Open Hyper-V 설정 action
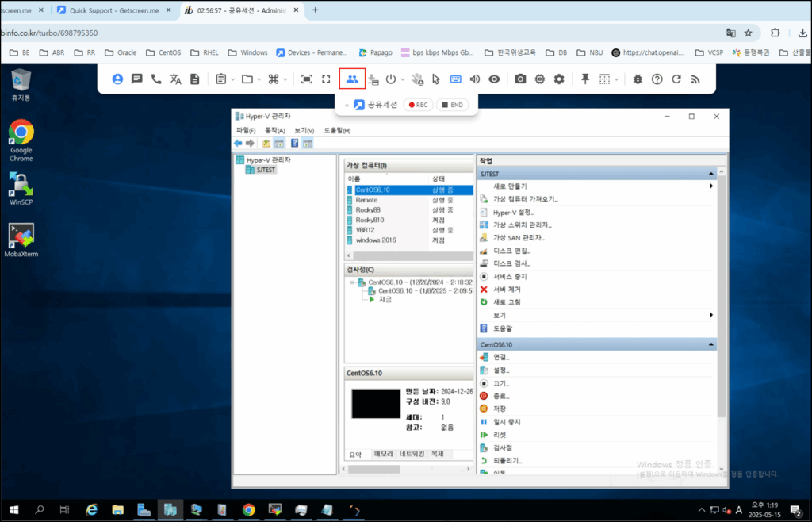This screenshot has width=812, height=522. point(513,213)
